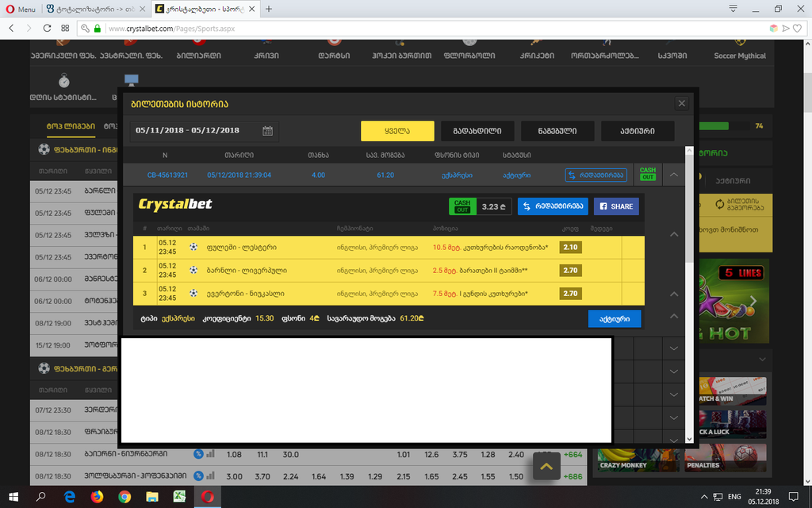Image resolution: width=812 pixels, height=508 pixels.
Task: Click odds 3.00 in ვოლფსბურგი - ჰოფენჰაიმი row
Action: [234, 476]
